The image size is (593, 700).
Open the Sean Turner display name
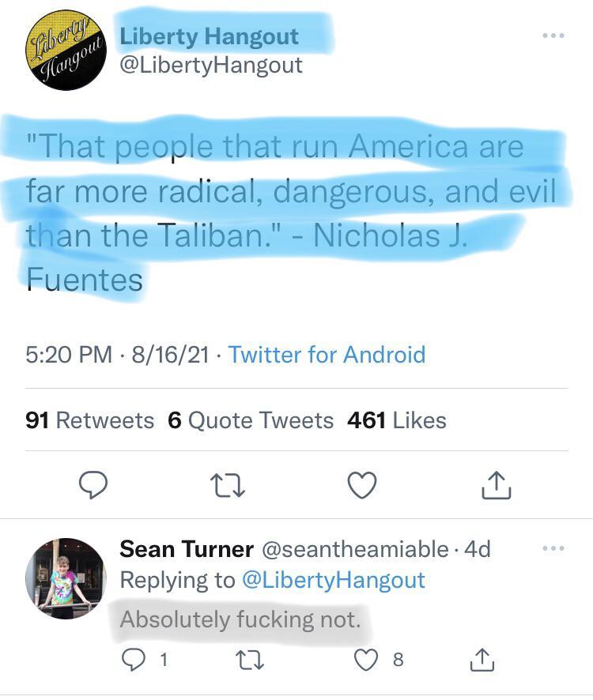pyautogui.click(x=187, y=549)
